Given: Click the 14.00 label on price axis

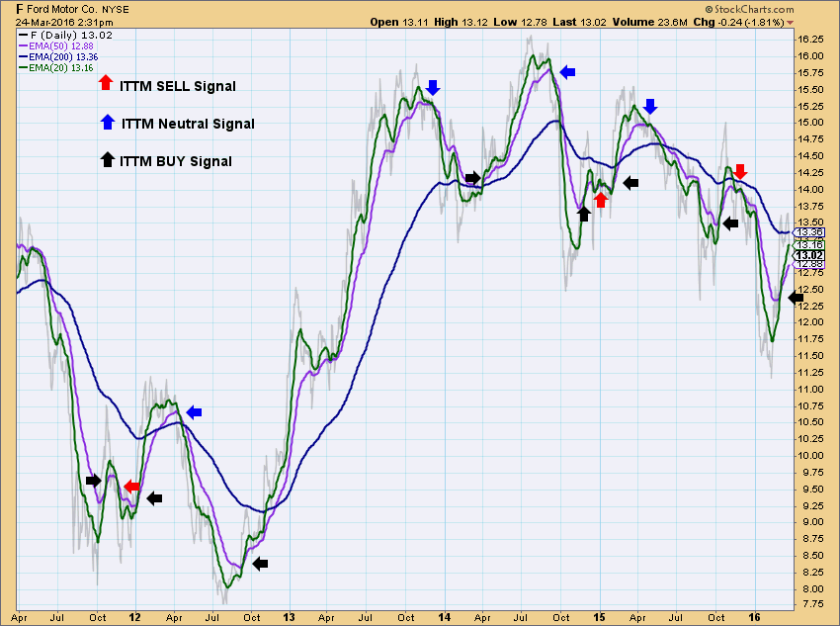Looking at the screenshot, I should point(810,189).
